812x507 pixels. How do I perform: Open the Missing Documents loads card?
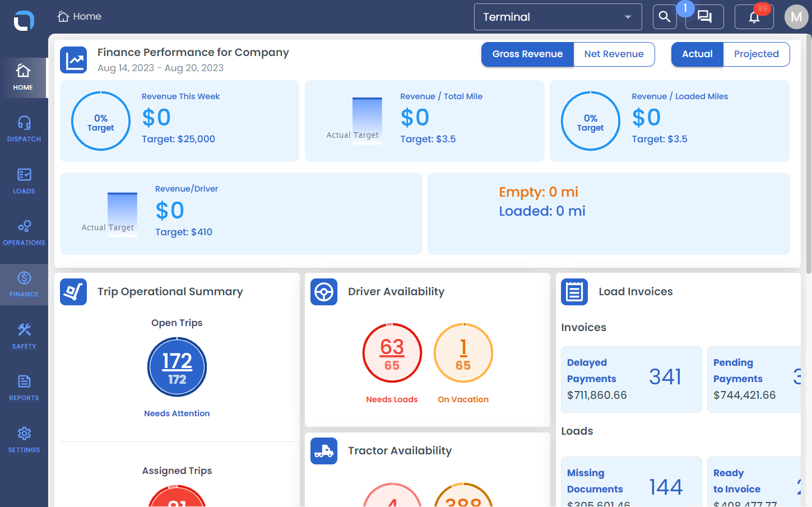632,482
